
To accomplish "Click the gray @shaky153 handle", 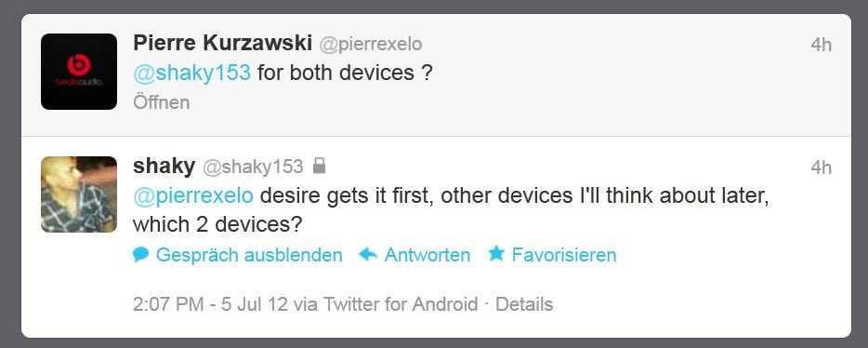I will click(253, 167).
